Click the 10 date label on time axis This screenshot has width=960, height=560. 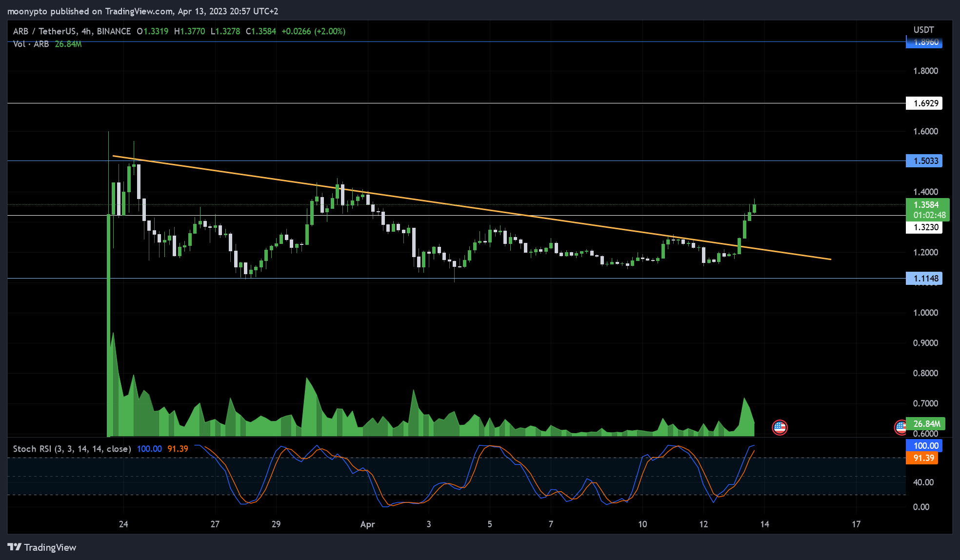tap(642, 524)
